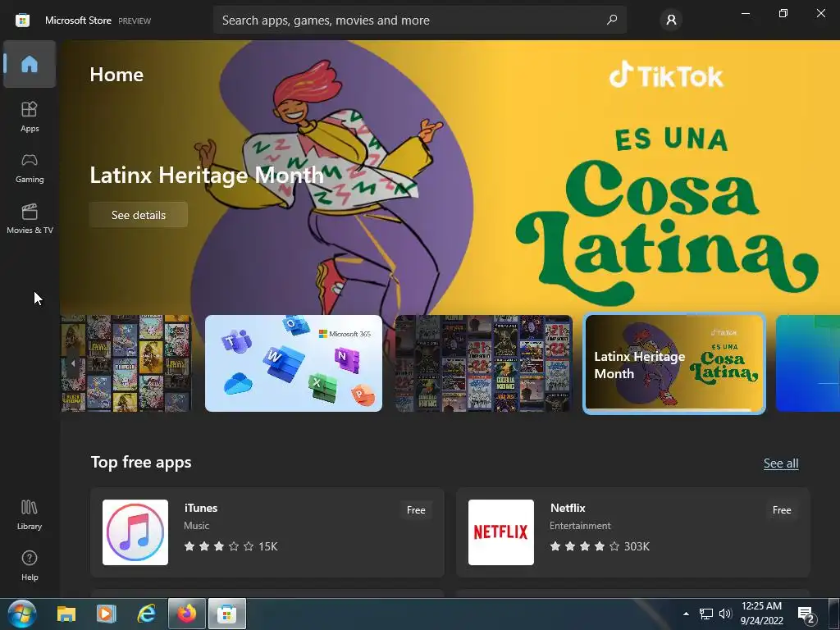
Task: Click the TikTok logo on the banner
Action: (x=666, y=75)
